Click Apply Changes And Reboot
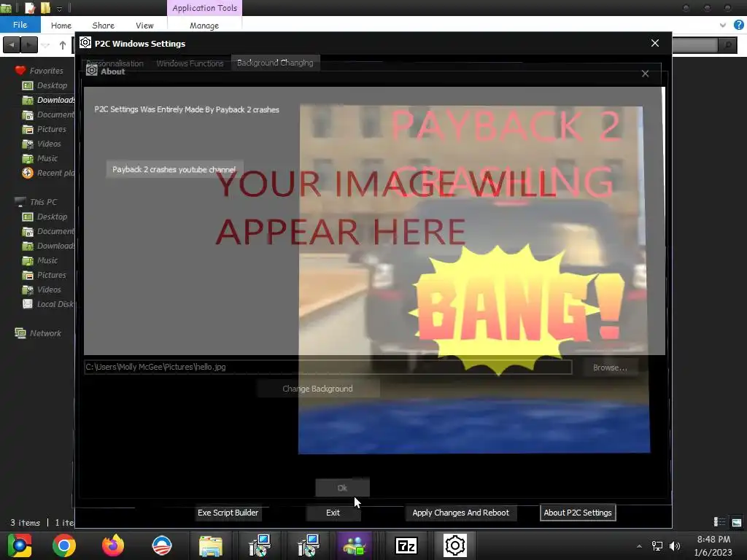The width and height of the screenshot is (747, 560). click(x=460, y=513)
